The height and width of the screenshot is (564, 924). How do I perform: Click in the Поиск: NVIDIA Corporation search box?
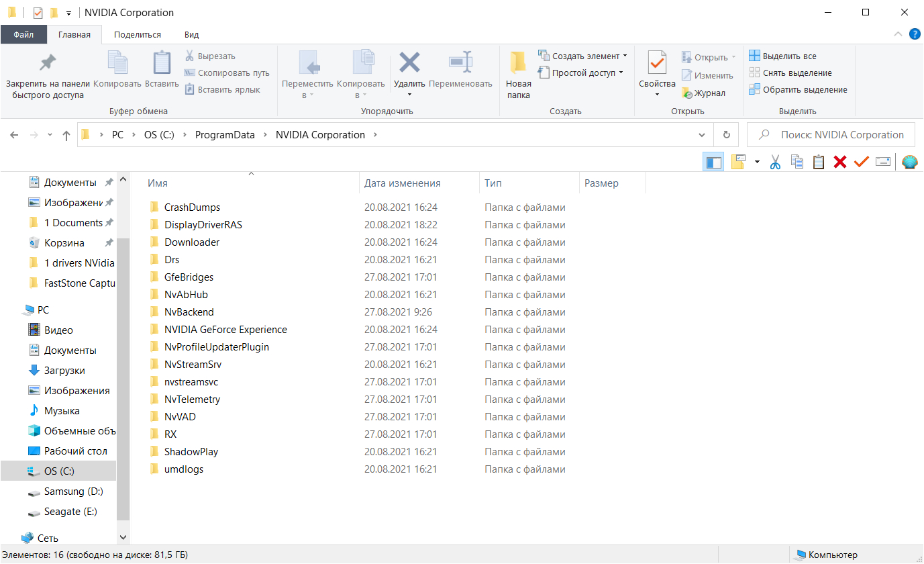(x=831, y=135)
